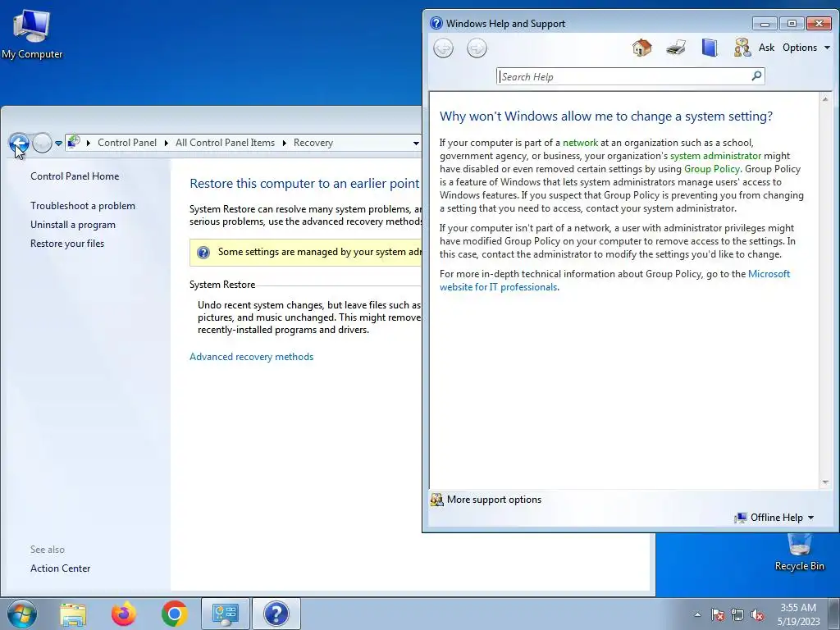Click the Recovery icon in the address bar
The image size is (840, 630).
point(74,143)
